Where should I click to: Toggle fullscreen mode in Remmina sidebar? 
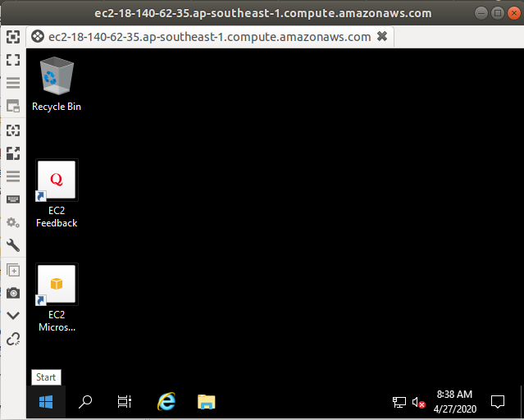(x=13, y=60)
